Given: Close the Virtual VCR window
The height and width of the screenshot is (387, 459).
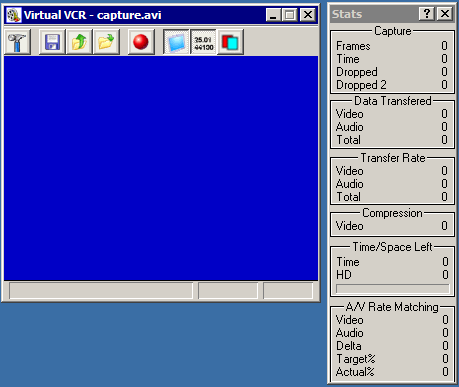Looking at the screenshot, I should [308, 15].
